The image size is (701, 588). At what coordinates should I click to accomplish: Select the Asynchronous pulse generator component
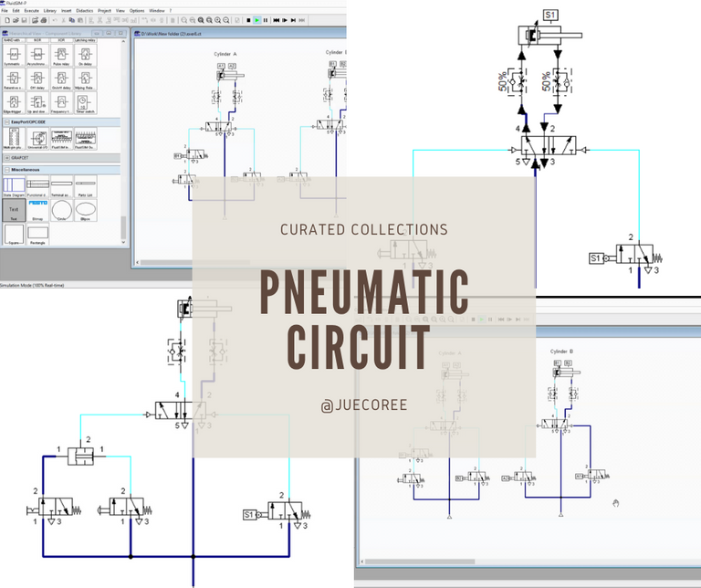coord(37,56)
